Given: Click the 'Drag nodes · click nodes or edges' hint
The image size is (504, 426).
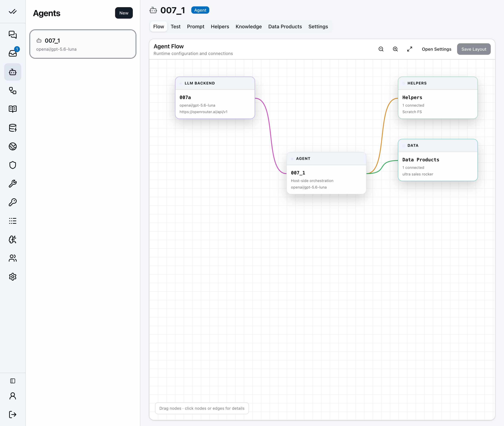Looking at the screenshot, I should (x=202, y=408).
